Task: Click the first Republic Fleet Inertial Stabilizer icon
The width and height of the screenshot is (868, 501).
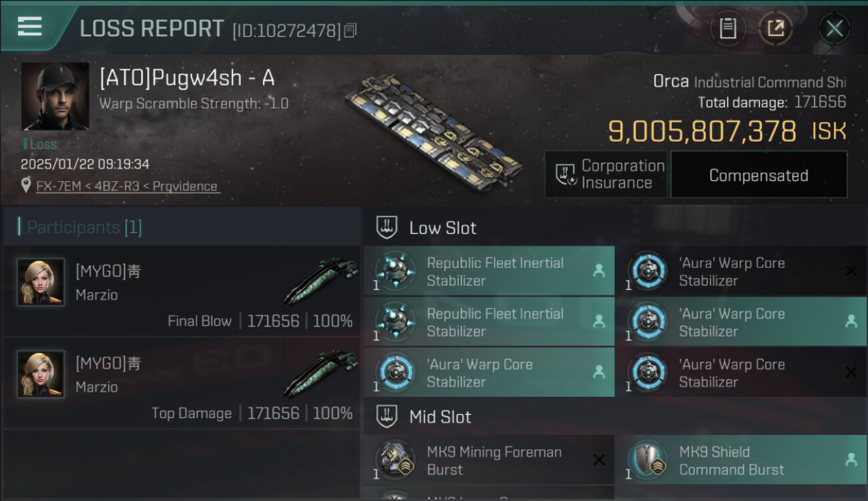Action: pos(395,271)
